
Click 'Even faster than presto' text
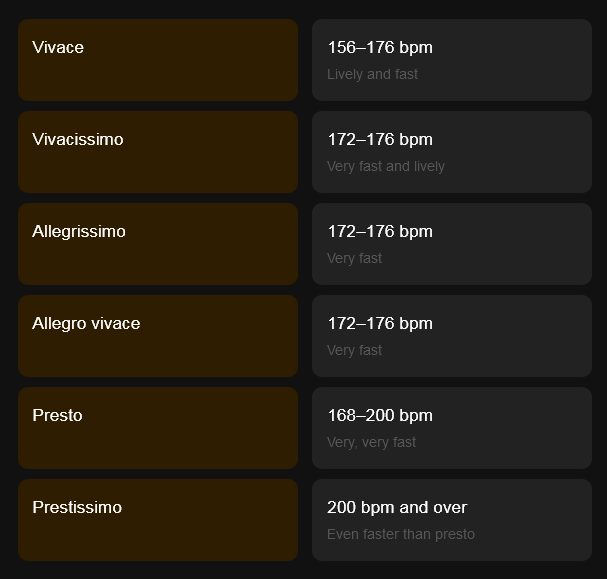click(401, 534)
